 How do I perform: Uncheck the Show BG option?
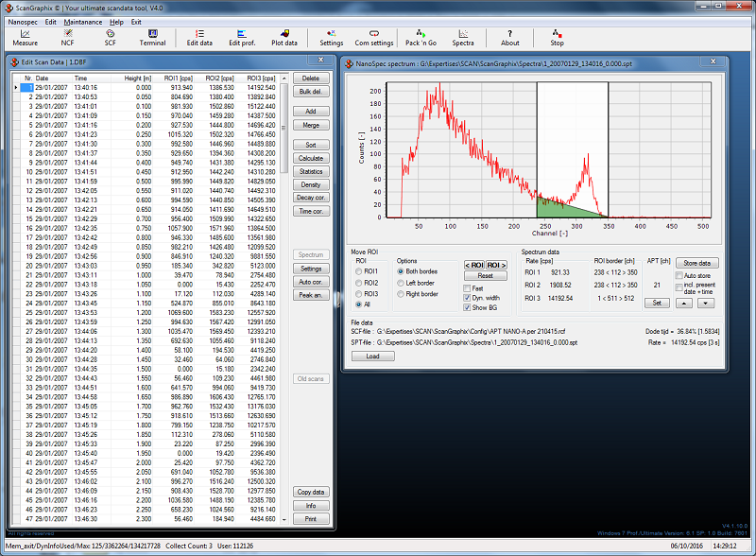coord(468,307)
